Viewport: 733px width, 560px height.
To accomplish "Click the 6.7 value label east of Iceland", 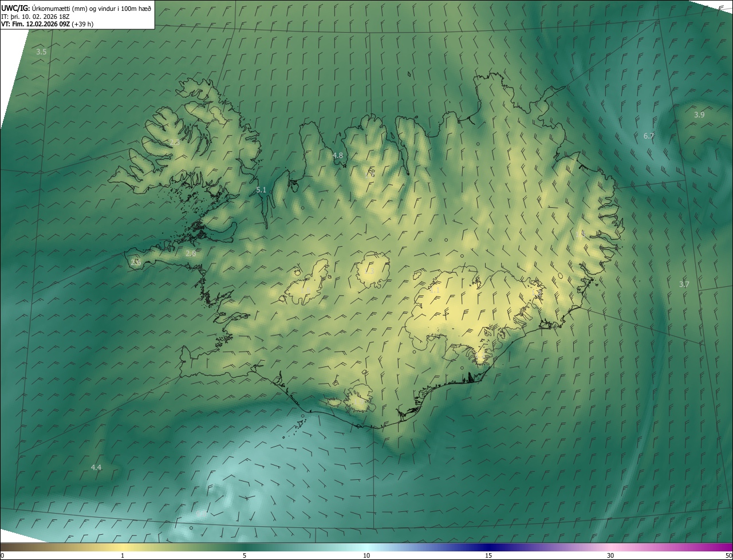I will pyautogui.click(x=648, y=136).
